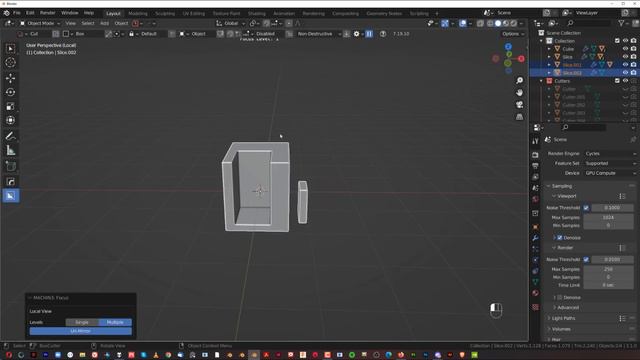
Task: Edit Viewport Max Samples 1024 field
Action: [x=608, y=218]
